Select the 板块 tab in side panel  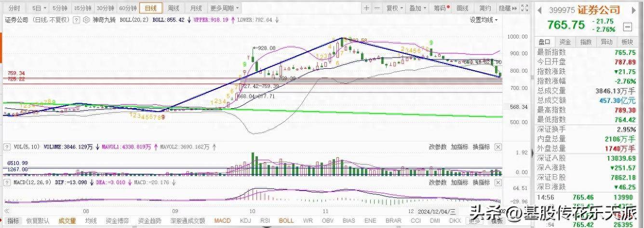627,42
